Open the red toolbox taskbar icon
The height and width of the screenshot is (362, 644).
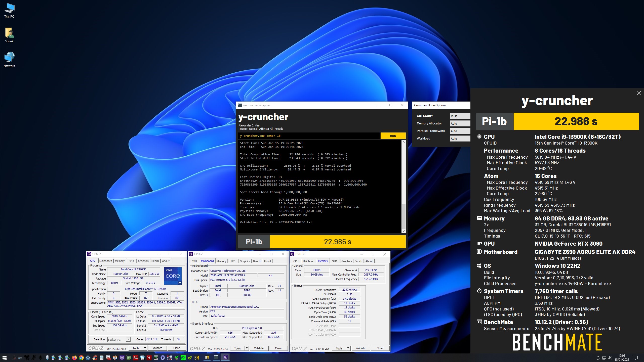(108, 358)
